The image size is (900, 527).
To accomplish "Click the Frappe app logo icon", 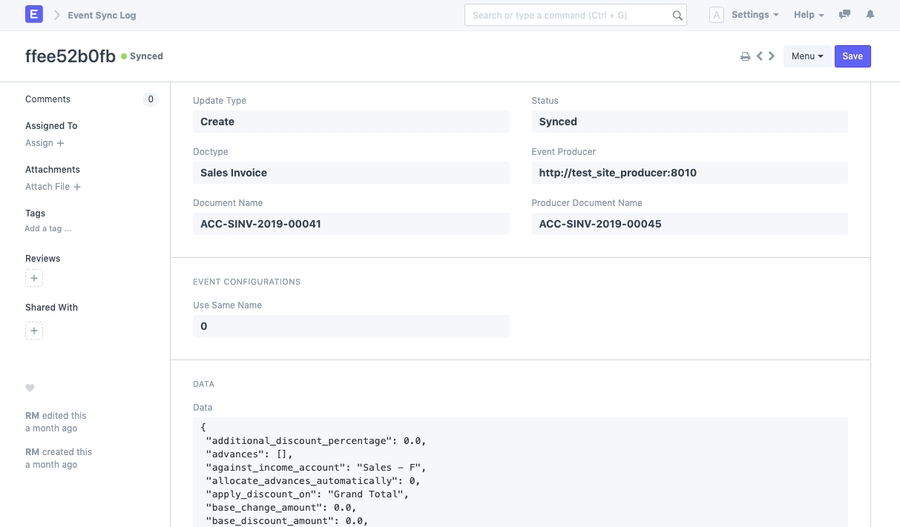I will 34,15.
